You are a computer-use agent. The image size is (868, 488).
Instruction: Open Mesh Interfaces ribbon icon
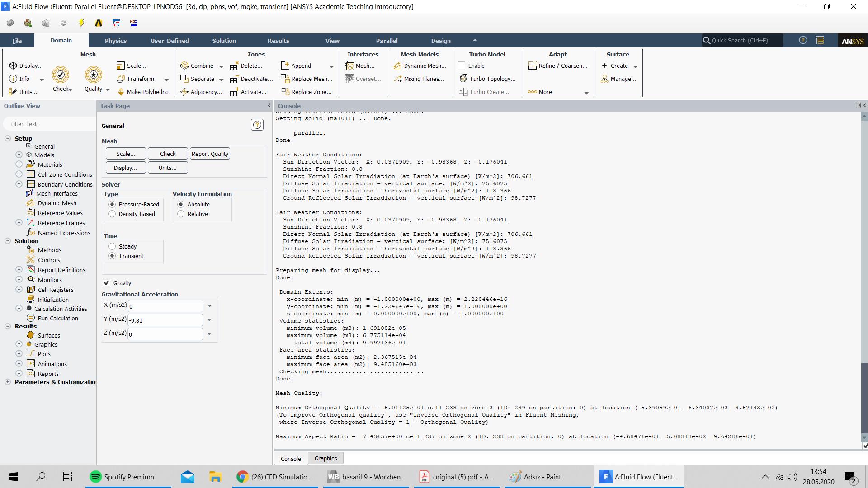pos(349,66)
